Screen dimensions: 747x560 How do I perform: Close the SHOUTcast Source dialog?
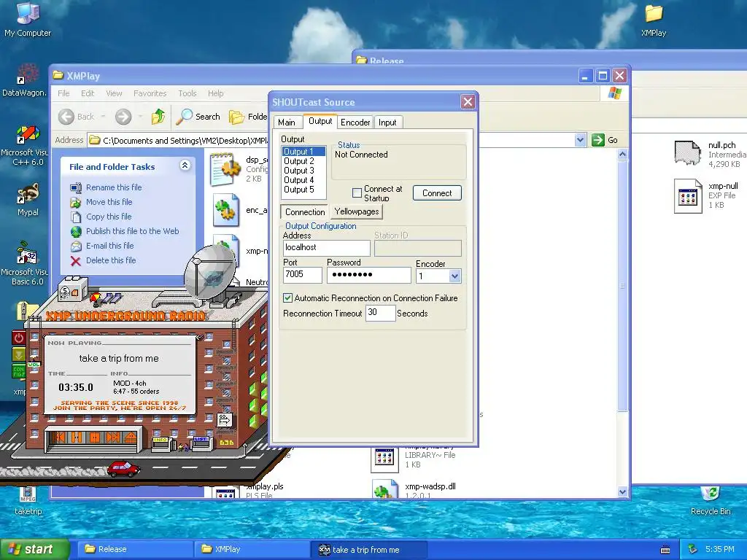coord(468,102)
